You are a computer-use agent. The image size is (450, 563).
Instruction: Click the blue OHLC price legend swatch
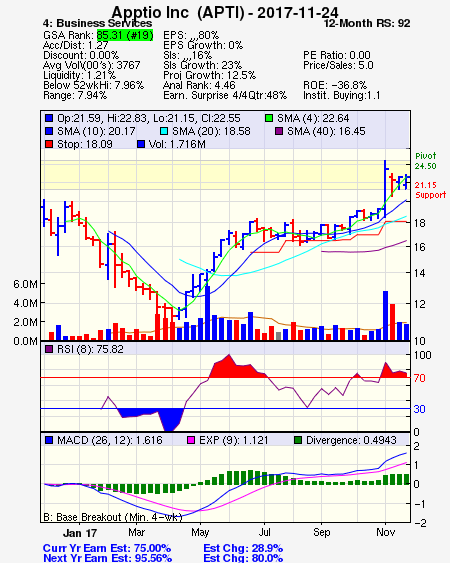pos(49,118)
